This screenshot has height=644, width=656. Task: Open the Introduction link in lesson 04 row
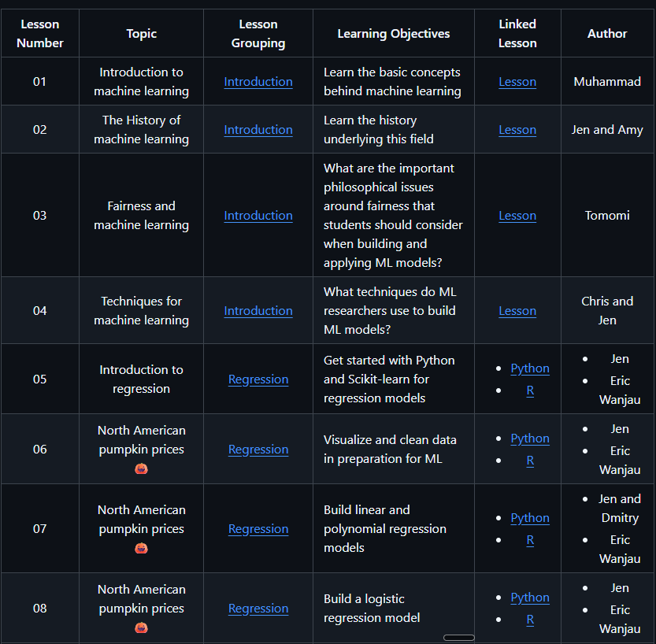[x=258, y=311]
